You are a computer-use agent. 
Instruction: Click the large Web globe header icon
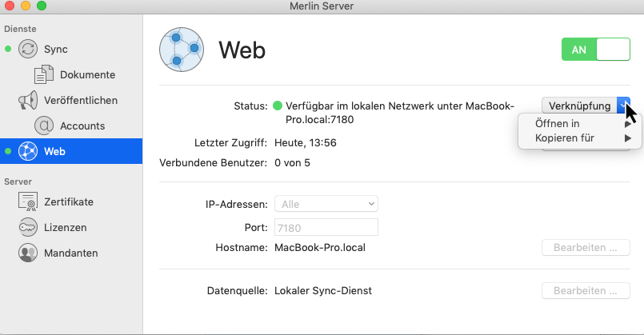coord(182,50)
